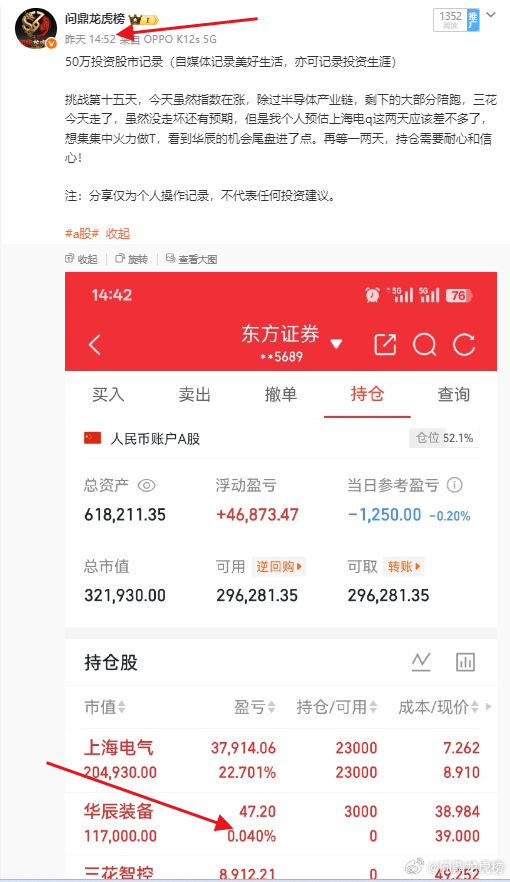This screenshot has height=882, width=510.
Task: Sort by the 持仓/可用 column
Action: (337, 707)
